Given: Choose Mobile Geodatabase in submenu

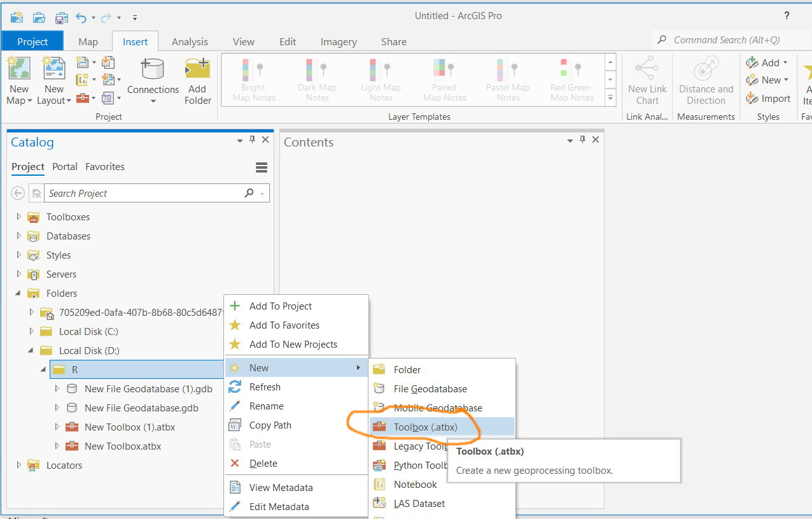Looking at the screenshot, I should click(442, 408).
